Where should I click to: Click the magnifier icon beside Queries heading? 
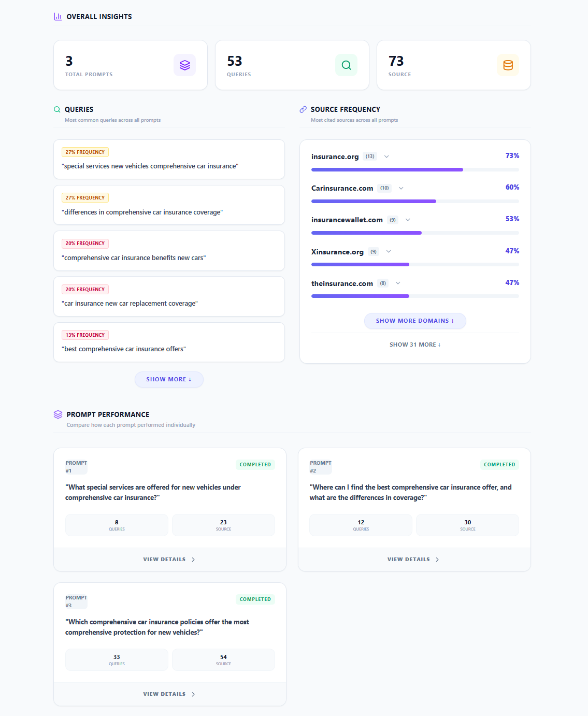coord(57,109)
